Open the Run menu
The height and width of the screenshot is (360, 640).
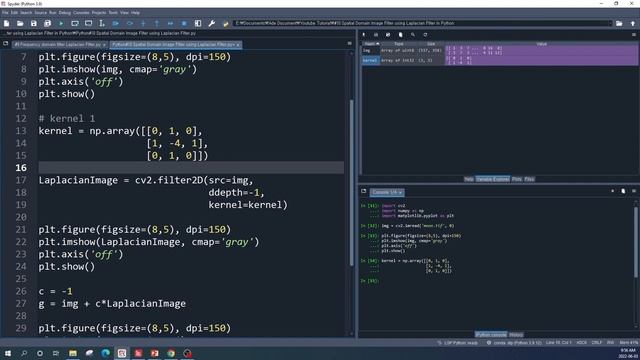53,13
